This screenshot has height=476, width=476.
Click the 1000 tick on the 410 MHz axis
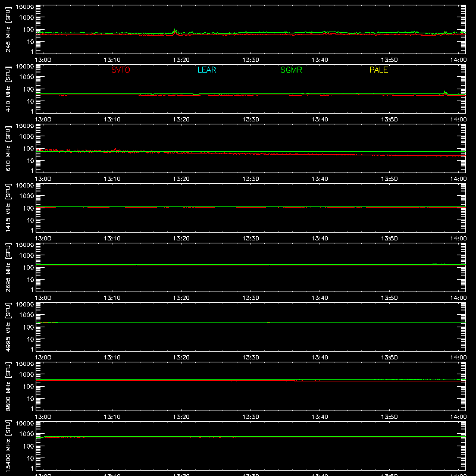(27, 77)
